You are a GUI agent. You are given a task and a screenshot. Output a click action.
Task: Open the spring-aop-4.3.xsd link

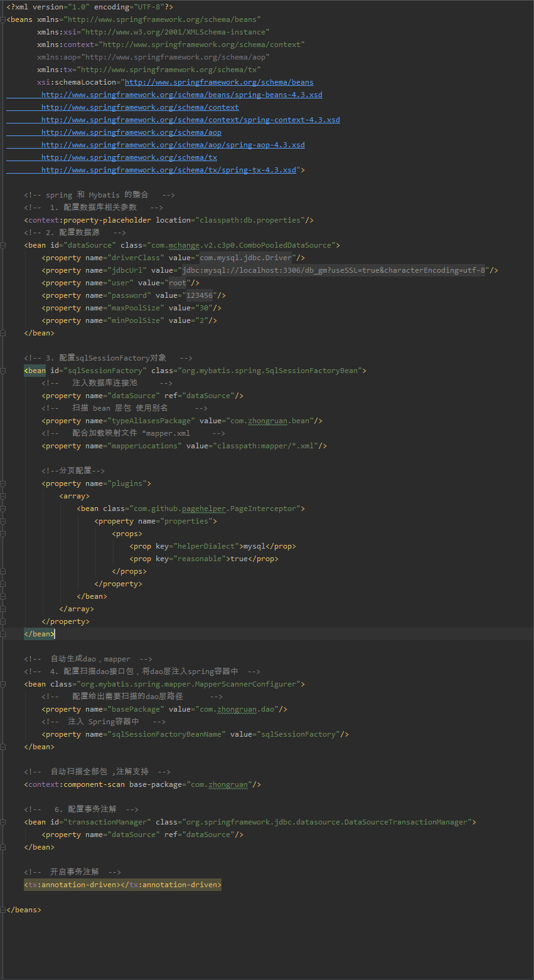pos(173,145)
